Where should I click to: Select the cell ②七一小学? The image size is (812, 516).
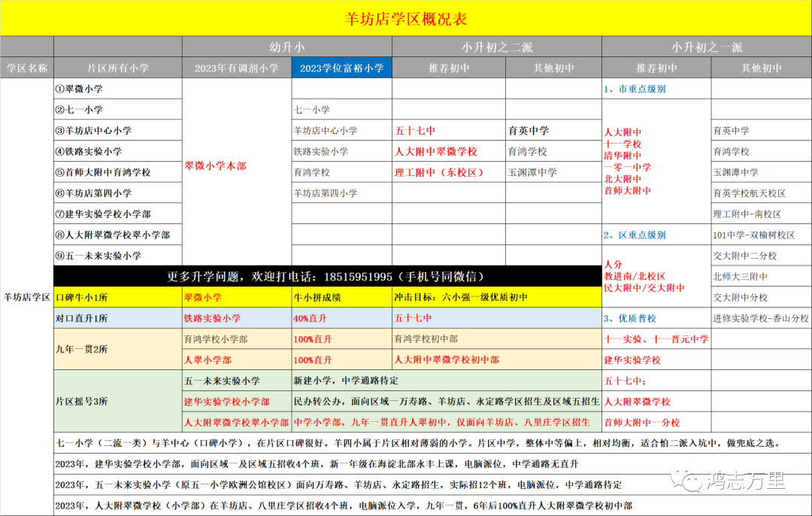[x=117, y=109]
